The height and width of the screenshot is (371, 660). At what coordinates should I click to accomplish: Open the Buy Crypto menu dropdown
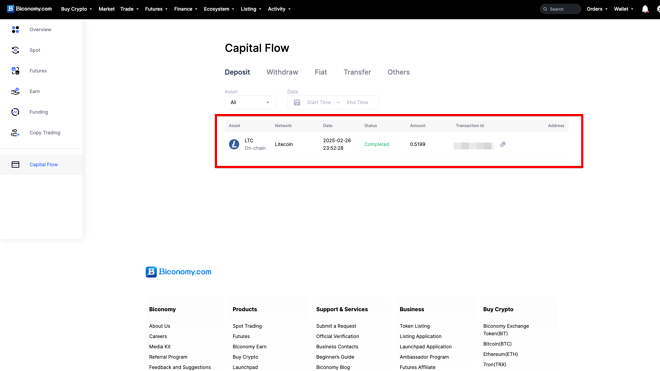click(x=76, y=9)
